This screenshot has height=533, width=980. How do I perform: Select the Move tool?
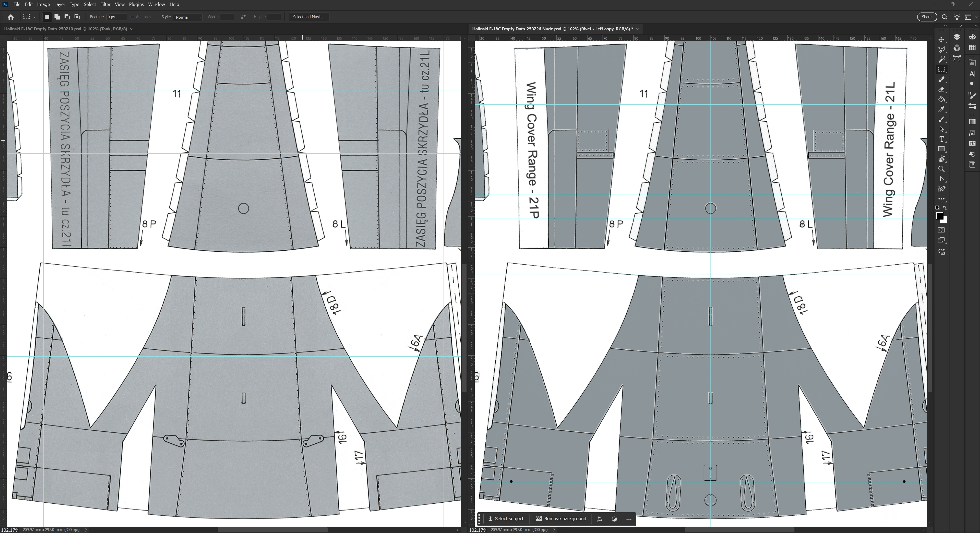(x=941, y=40)
